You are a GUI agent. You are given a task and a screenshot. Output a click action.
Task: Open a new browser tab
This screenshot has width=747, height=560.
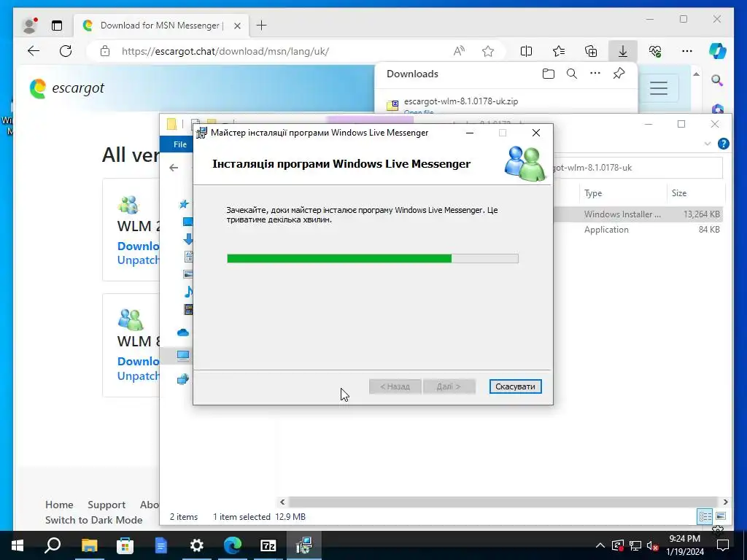tap(262, 26)
